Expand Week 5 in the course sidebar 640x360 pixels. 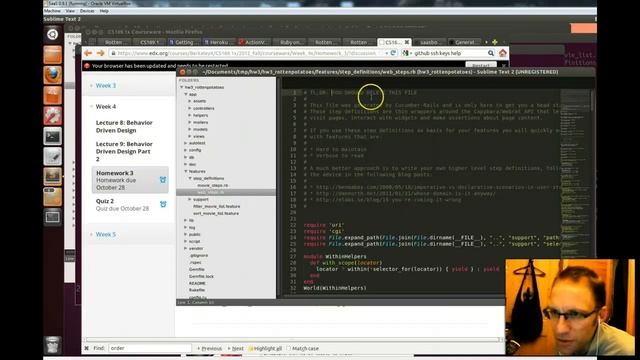tap(106, 234)
